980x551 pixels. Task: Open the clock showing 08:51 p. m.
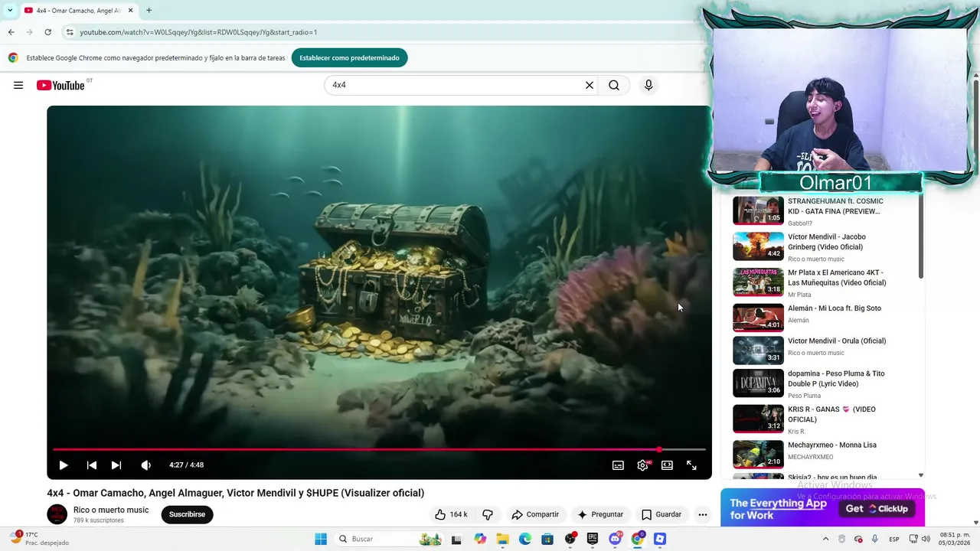(954, 539)
